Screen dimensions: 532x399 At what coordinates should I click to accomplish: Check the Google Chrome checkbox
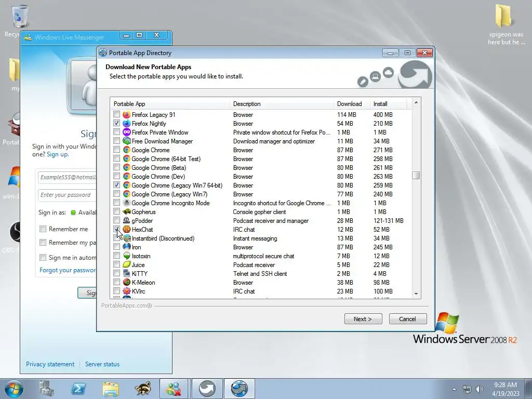pyautogui.click(x=117, y=150)
